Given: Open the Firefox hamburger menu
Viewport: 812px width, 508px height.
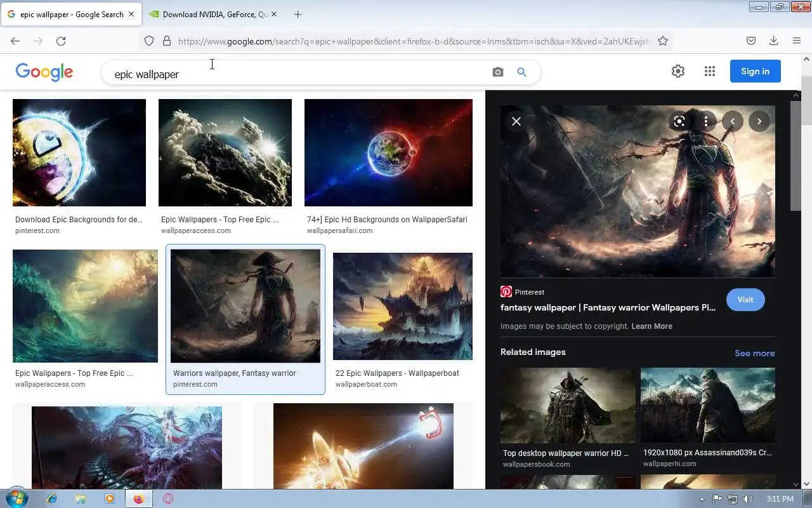Looking at the screenshot, I should 797,41.
